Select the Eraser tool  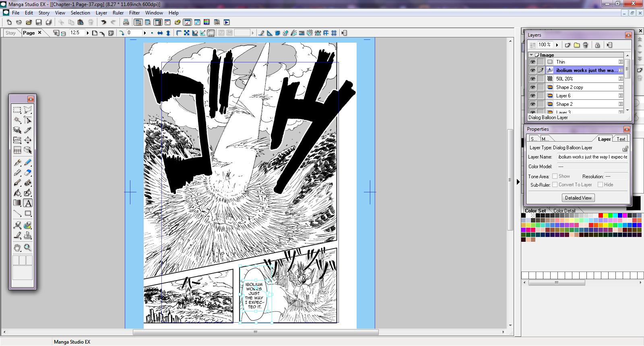[x=28, y=172]
